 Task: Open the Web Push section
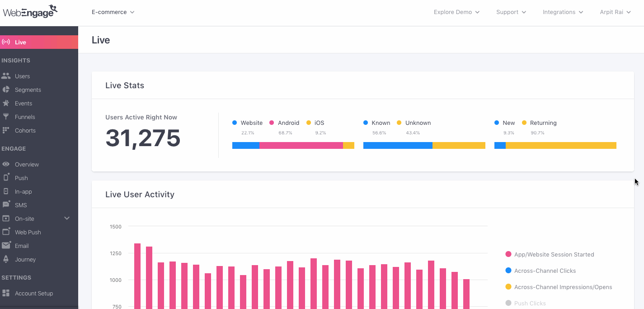[x=28, y=232]
